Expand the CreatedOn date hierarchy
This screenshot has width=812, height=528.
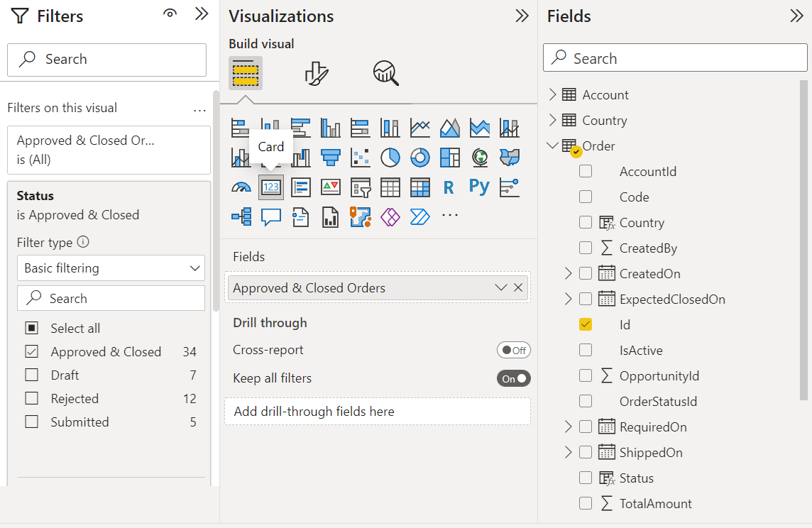click(x=568, y=274)
